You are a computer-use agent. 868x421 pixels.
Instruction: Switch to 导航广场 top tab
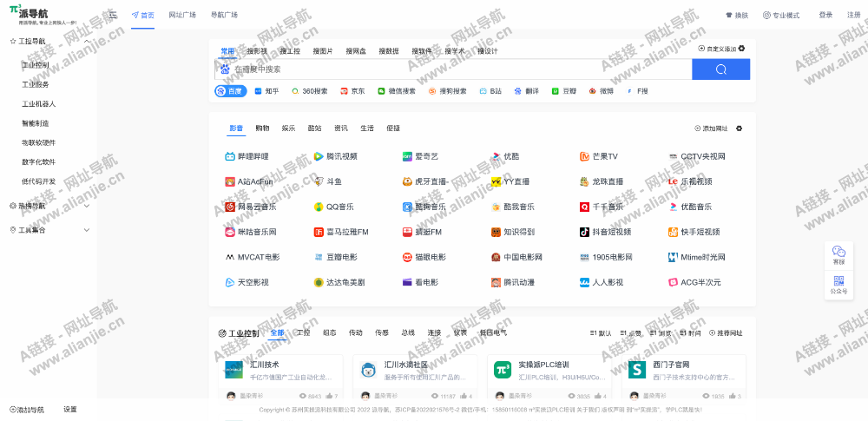pyautogui.click(x=224, y=16)
